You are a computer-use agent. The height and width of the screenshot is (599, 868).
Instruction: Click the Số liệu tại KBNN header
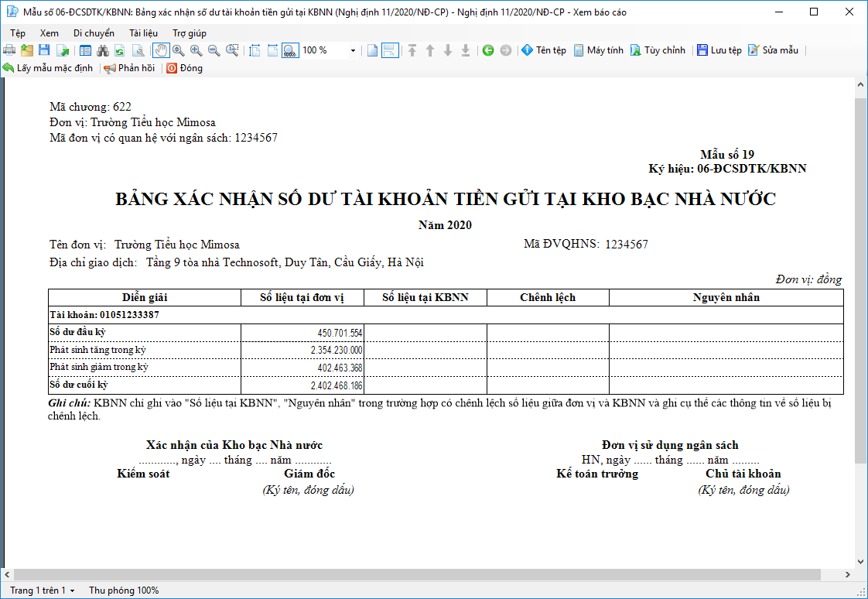425,297
